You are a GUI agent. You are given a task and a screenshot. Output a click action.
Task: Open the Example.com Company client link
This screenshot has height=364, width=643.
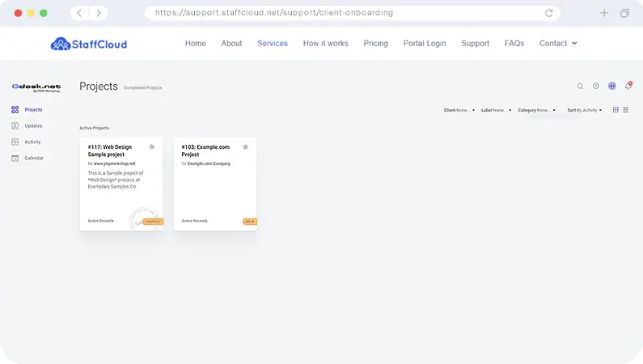click(x=209, y=163)
